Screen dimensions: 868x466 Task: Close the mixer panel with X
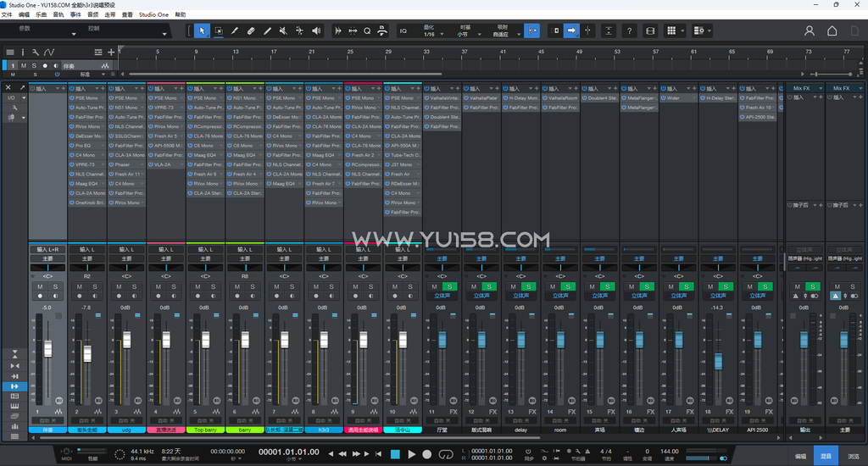tap(8, 87)
